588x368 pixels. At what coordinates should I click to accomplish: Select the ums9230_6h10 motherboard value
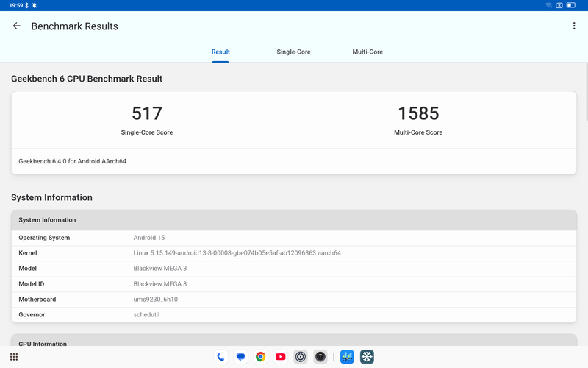(156, 300)
